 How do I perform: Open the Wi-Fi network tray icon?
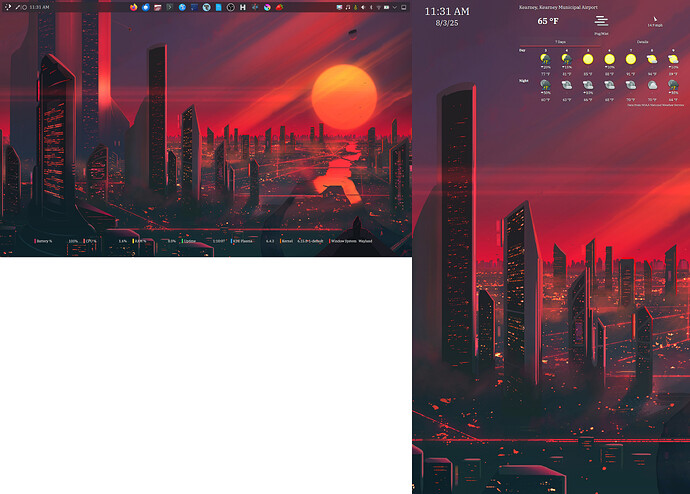point(378,7)
